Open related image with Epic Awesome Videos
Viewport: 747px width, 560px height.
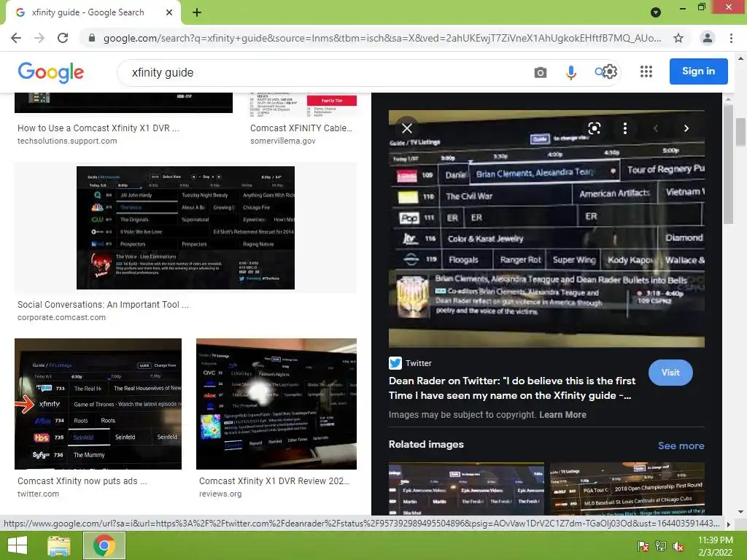click(x=466, y=489)
